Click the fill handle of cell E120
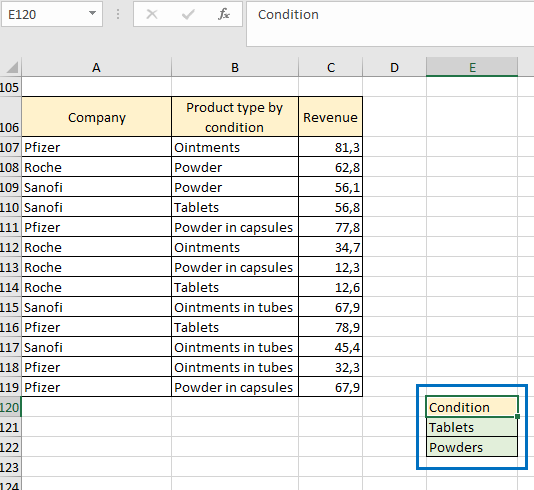This screenshot has width=534, height=490. pyautogui.click(x=518, y=416)
